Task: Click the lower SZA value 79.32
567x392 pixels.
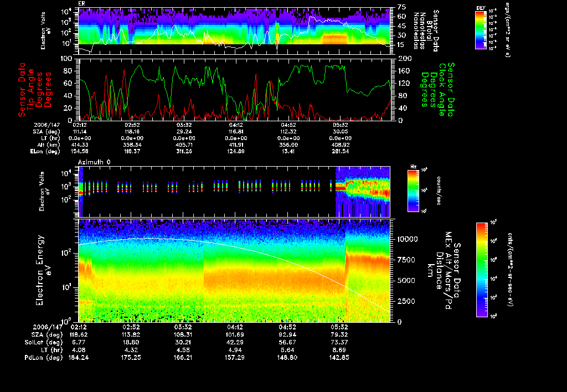Action: coord(339,335)
